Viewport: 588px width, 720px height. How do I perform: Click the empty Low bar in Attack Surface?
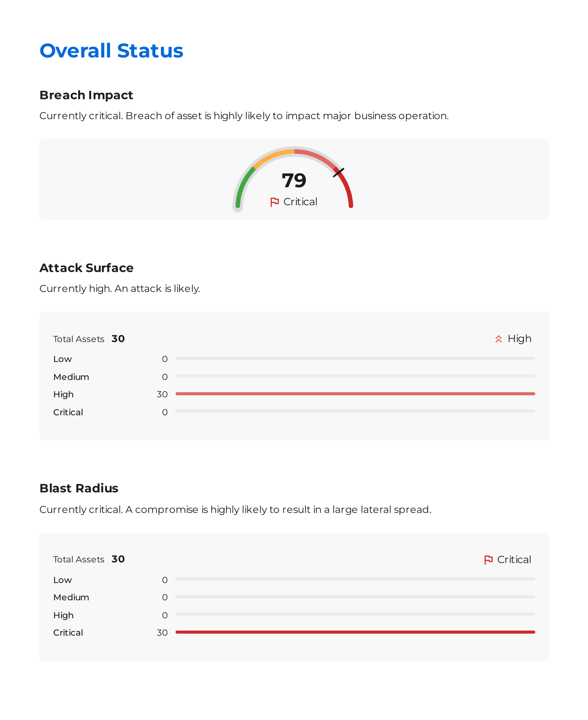(x=355, y=359)
